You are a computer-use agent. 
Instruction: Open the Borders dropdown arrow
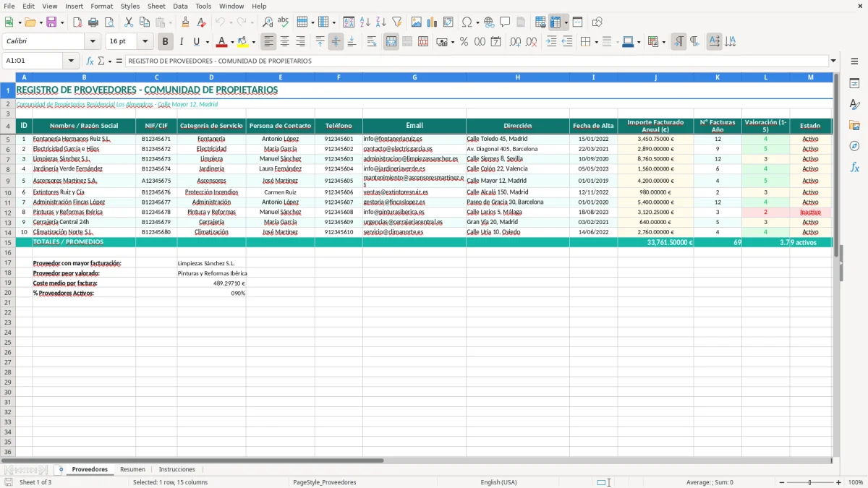(595, 42)
